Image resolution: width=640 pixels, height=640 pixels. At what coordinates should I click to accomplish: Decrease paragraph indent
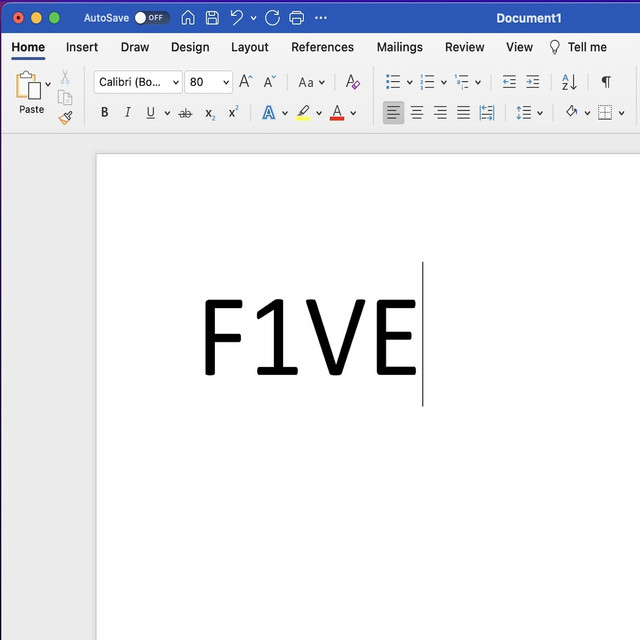coord(509,82)
